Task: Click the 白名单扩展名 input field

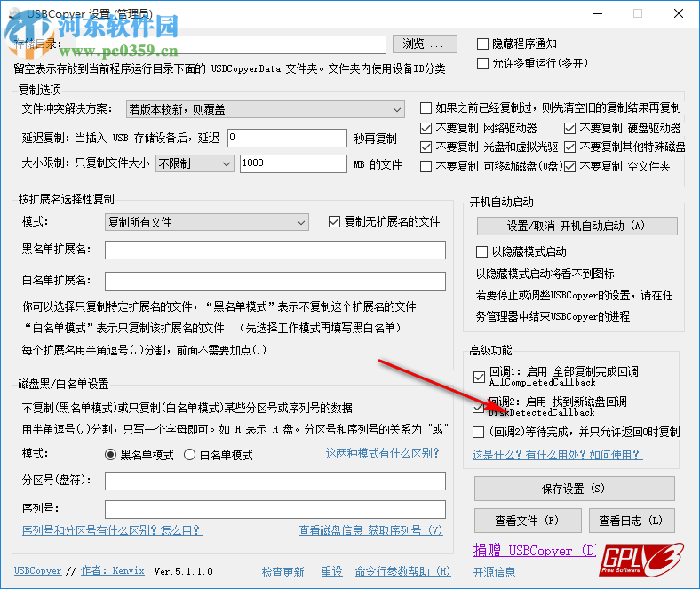Action: pyautogui.click(x=275, y=282)
